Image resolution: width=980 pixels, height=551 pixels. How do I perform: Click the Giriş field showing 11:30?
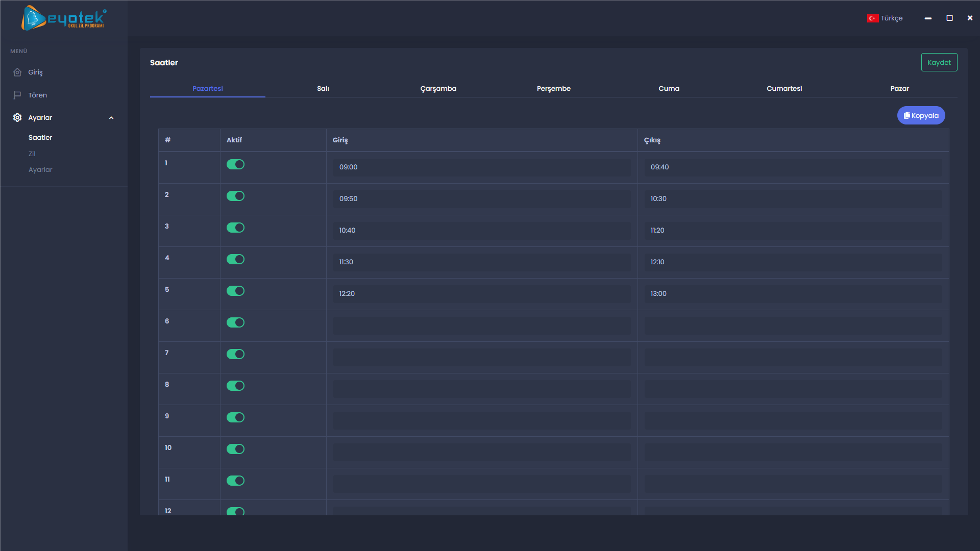pyautogui.click(x=482, y=262)
